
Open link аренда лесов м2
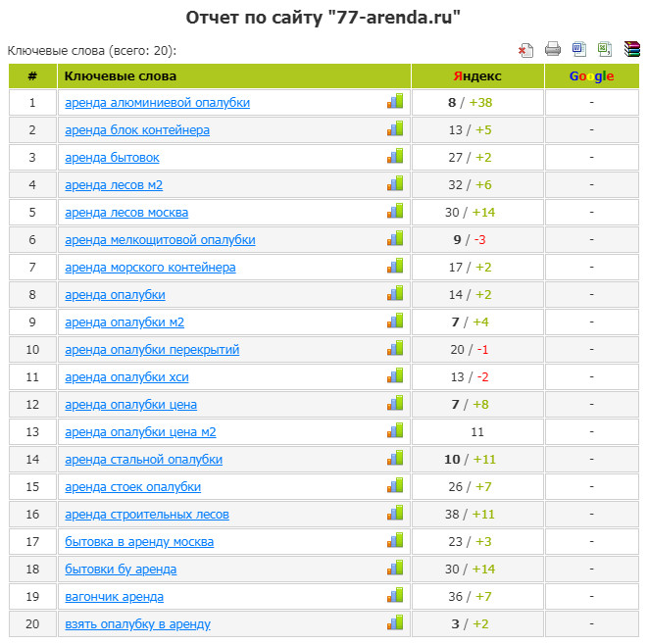click(x=114, y=185)
